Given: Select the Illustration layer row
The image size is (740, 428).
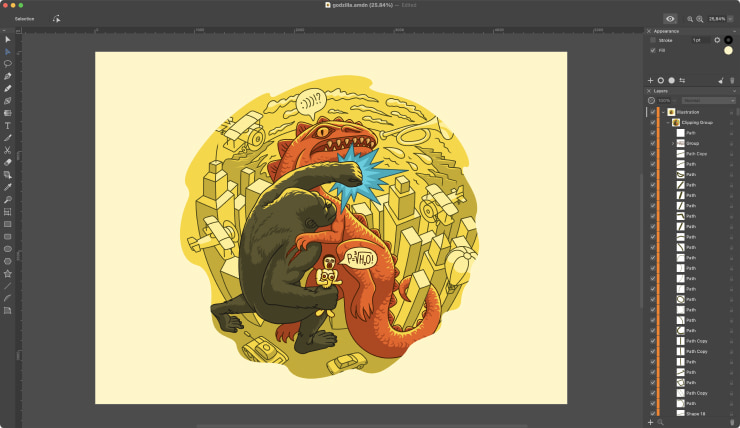Looking at the screenshot, I should pyautogui.click(x=693, y=112).
